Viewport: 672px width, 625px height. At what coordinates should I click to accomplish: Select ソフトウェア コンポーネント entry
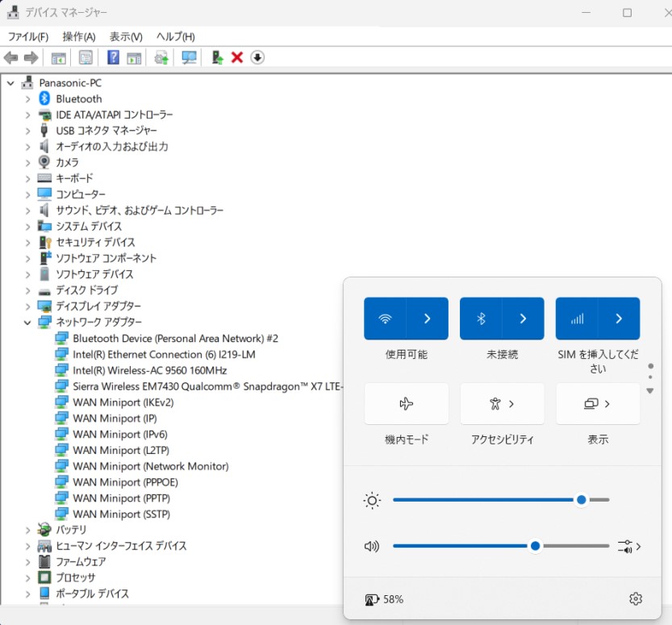coord(106,258)
